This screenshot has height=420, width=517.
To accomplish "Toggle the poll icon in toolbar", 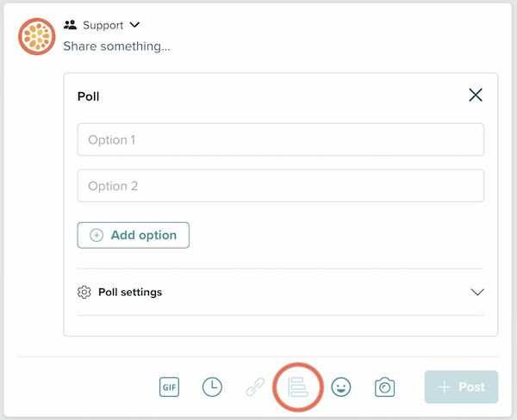I will 298,387.
